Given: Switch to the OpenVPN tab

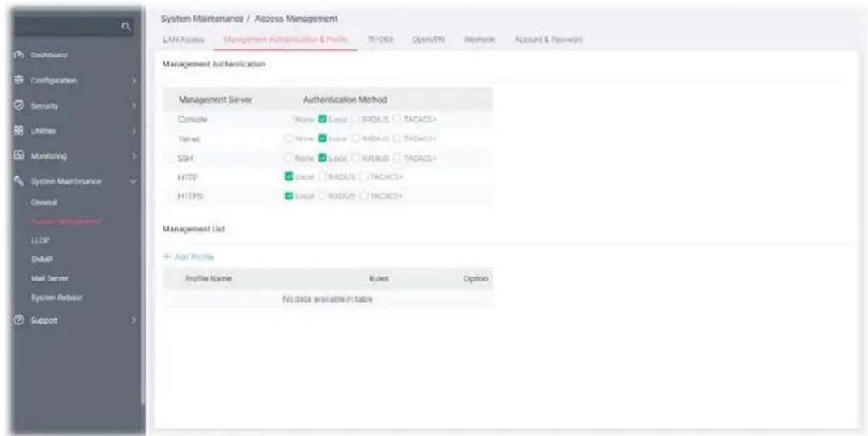Looking at the screenshot, I should (x=429, y=40).
